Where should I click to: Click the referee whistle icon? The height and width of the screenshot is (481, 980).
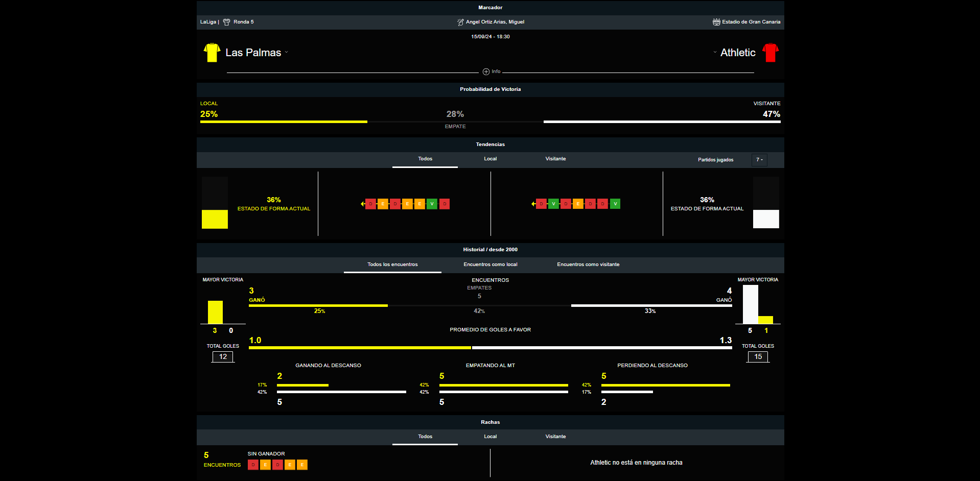(x=460, y=22)
